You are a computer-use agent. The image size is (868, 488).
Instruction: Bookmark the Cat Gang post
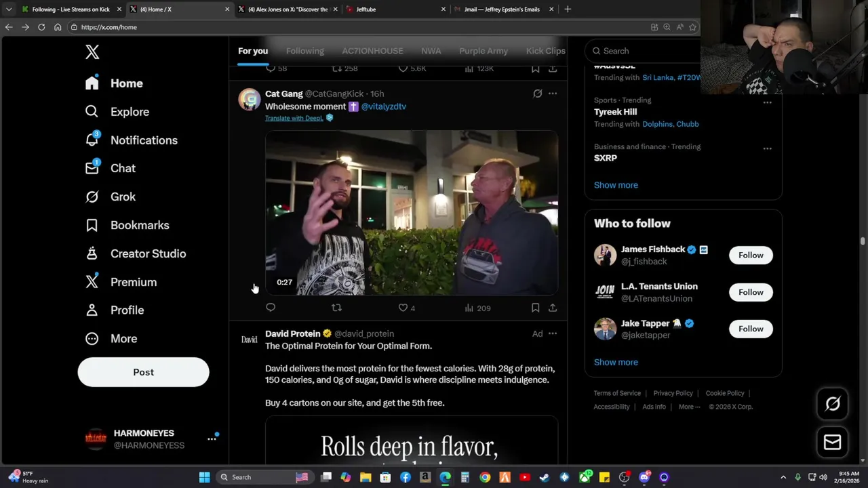[x=535, y=308]
